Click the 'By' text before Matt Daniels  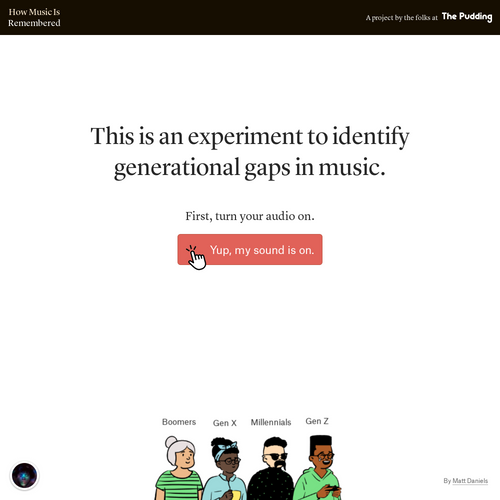coord(447,481)
